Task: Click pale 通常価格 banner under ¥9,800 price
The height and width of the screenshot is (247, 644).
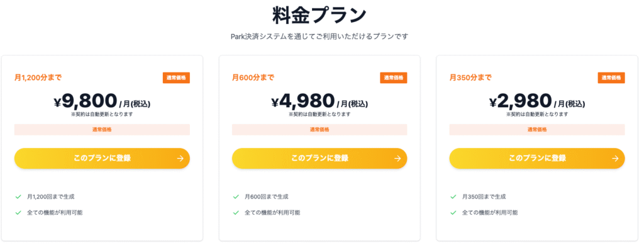Action: tap(102, 130)
